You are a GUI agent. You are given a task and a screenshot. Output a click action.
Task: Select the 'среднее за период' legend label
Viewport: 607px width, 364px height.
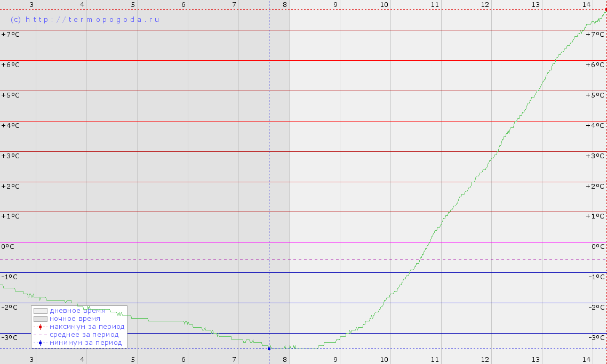84,335
